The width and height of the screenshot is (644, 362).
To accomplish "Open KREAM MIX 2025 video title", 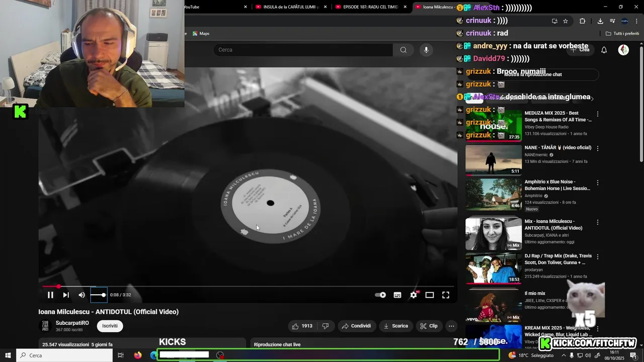I will 558,331.
